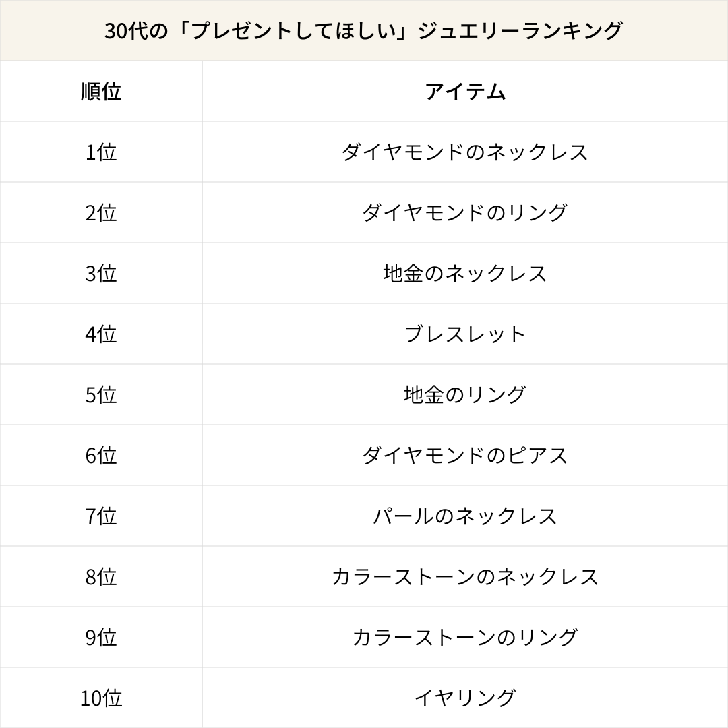Click 地金のネックレス item text
This screenshot has width=728, height=728.
click(465, 274)
